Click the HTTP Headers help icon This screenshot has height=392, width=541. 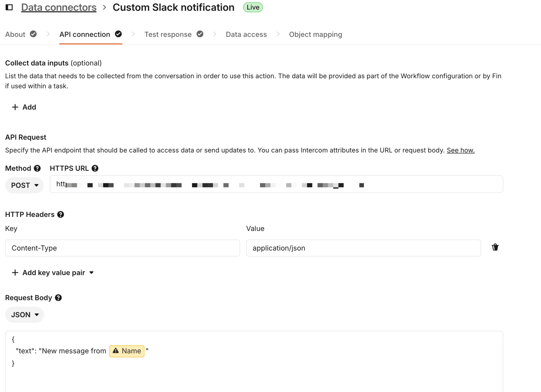point(61,214)
